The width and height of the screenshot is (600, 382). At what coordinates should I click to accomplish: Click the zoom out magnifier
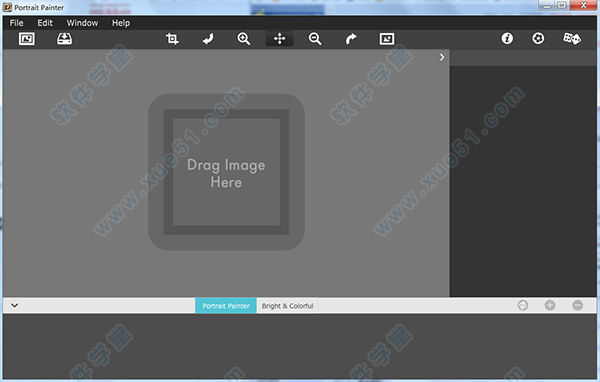(315, 39)
